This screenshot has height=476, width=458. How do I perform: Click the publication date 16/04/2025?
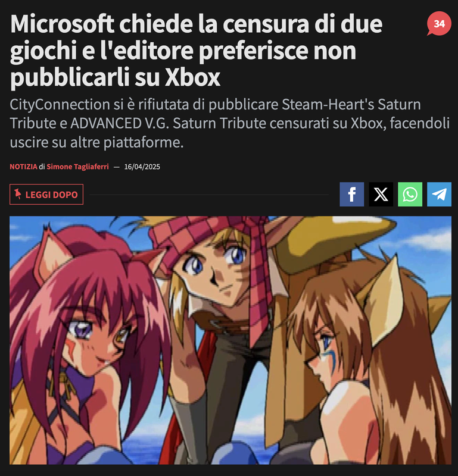(142, 167)
